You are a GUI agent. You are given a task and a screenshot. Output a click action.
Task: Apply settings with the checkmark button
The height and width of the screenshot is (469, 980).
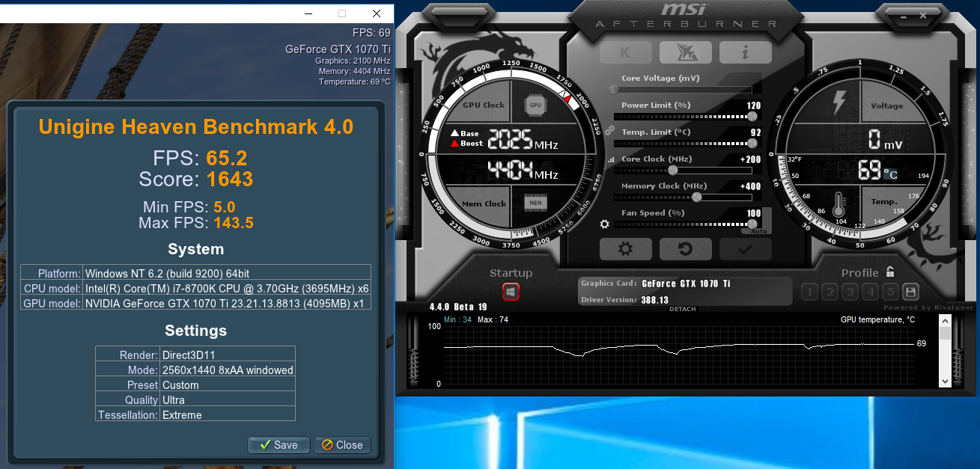(x=745, y=249)
